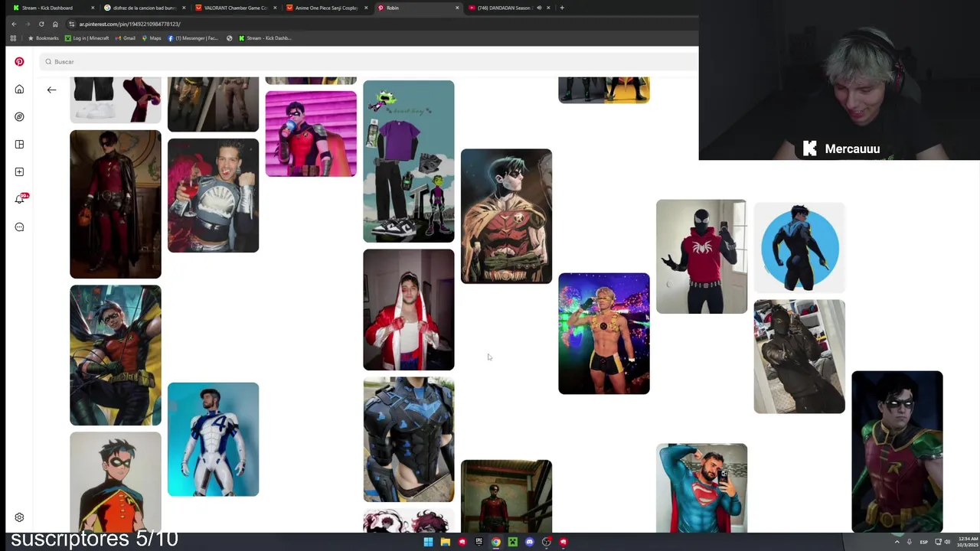This screenshot has height=551, width=980.
Task: Select the Robin Pinterest tab
Action: pyautogui.click(x=417, y=8)
